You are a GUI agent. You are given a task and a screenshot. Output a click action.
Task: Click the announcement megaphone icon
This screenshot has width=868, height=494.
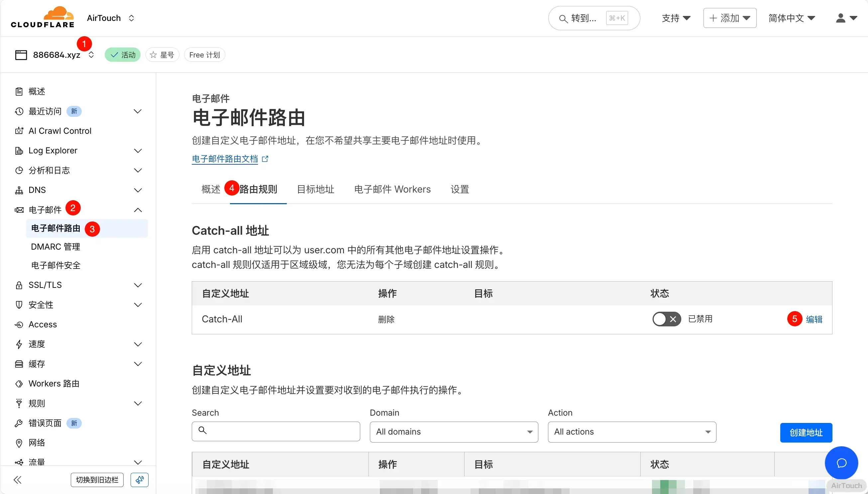pos(139,479)
